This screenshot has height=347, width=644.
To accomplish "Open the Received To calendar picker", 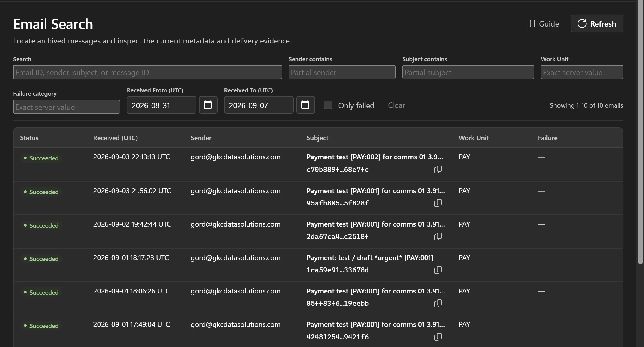I will coord(305,105).
